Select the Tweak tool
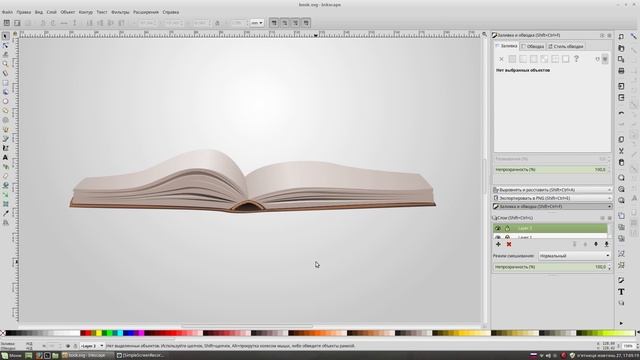 click(x=5, y=55)
